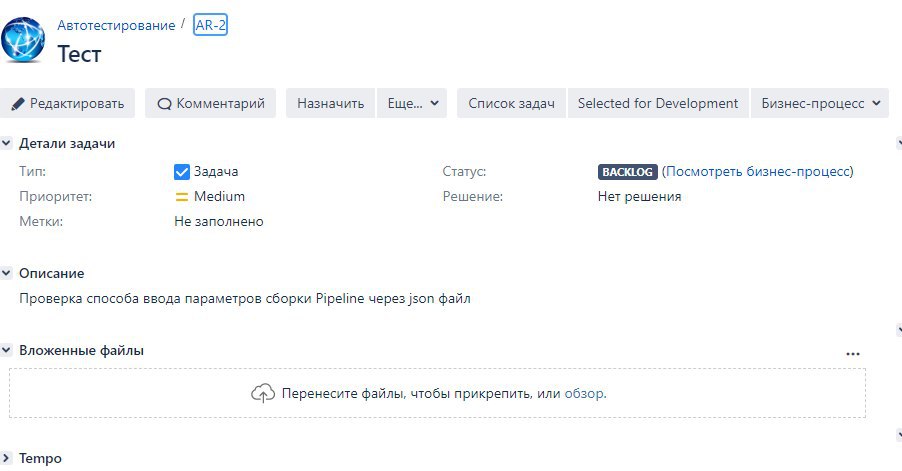The width and height of the screenshot is (902, 471).
Task: Click the attachment drop zone area
Action: [437, 393]
